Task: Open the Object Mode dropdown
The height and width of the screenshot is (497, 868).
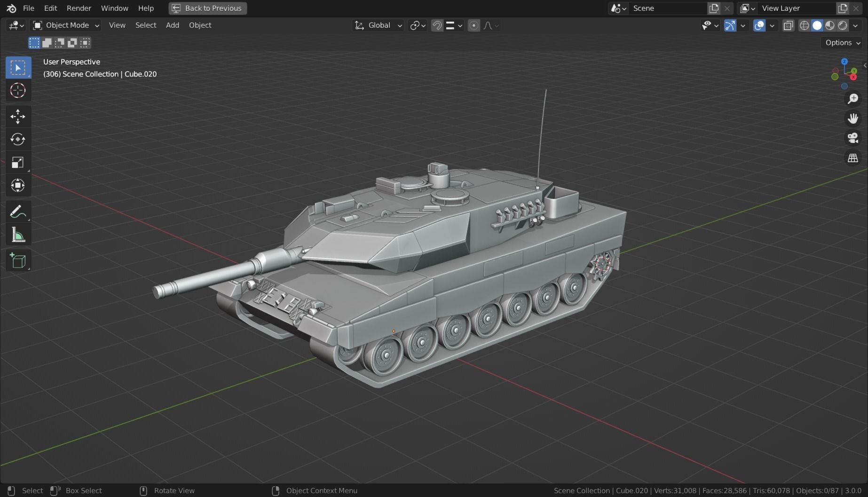Action: point(66,25)
